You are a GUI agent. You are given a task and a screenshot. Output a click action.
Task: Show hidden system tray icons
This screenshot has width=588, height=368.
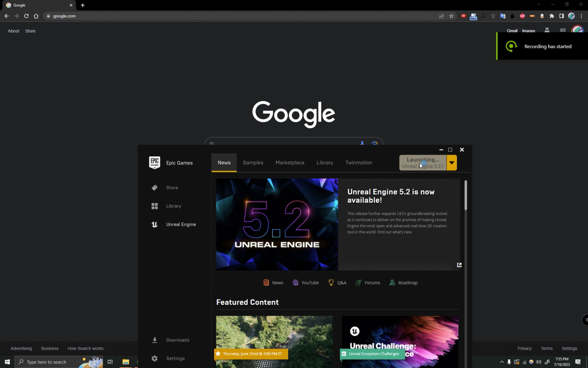pos(502,362)
